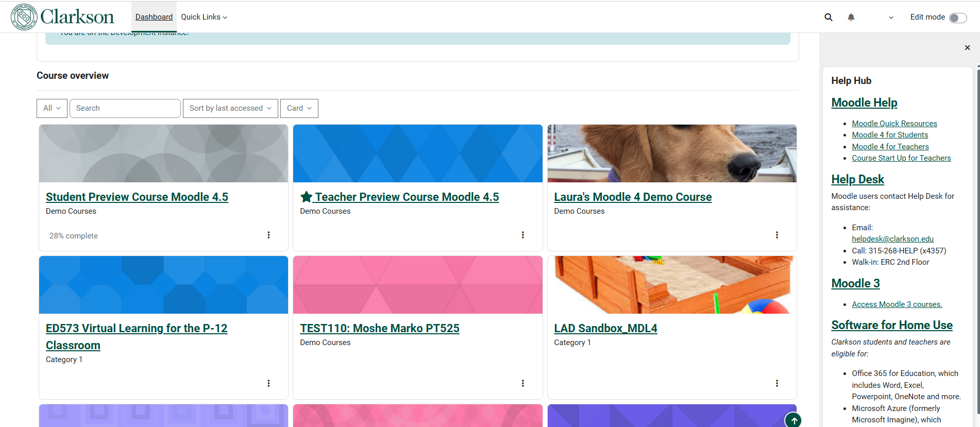
Task: Open Laura's Moodle 4 Demo Course
Action: click(633, 197)
